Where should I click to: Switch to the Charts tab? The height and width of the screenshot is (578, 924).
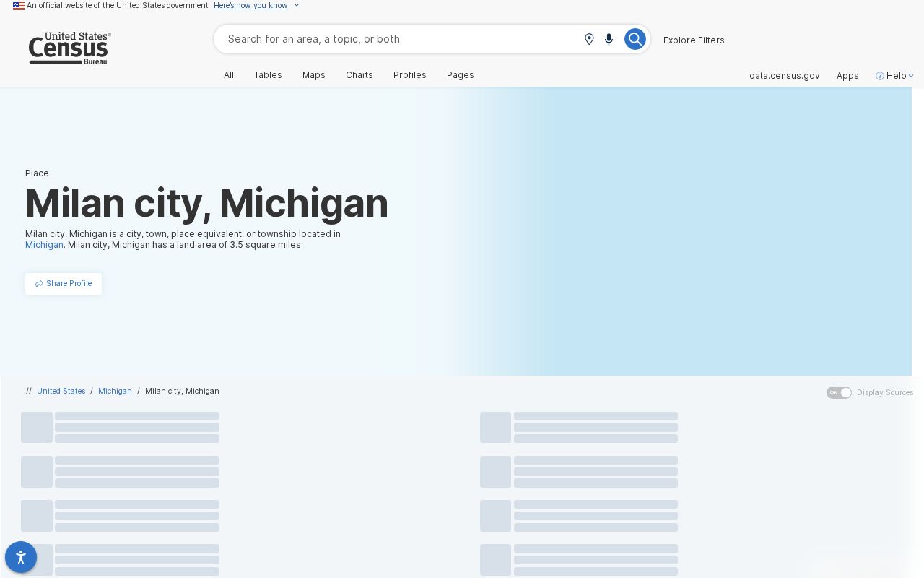pyautogui.click(x=359, y=75)
